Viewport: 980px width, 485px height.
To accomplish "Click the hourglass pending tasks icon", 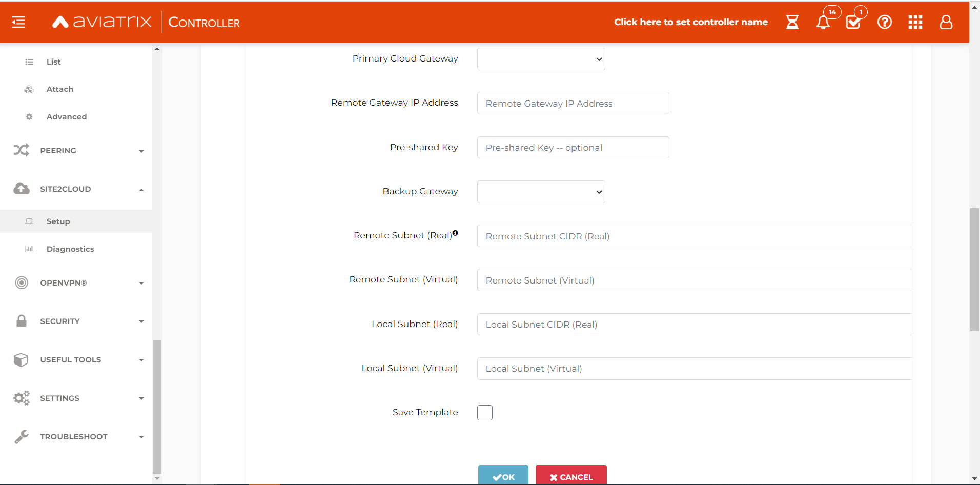I will click(x=791, y=22).
